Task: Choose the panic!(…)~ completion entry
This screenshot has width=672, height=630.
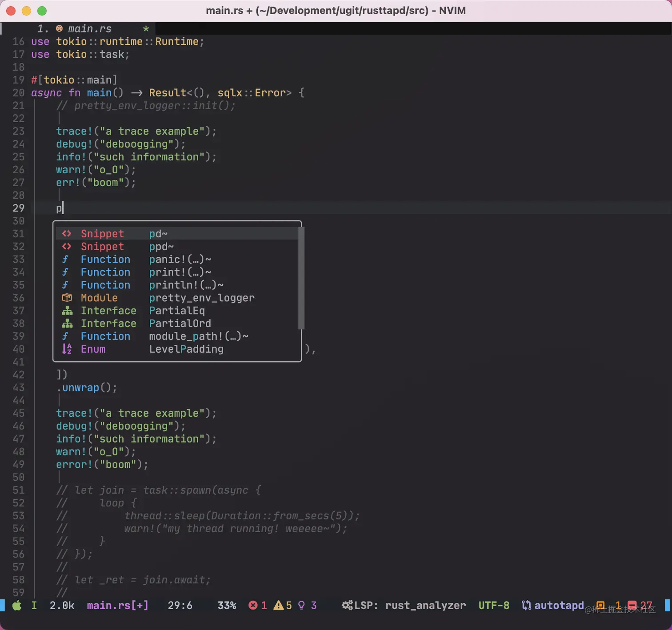Action: (x=177, y=259)
